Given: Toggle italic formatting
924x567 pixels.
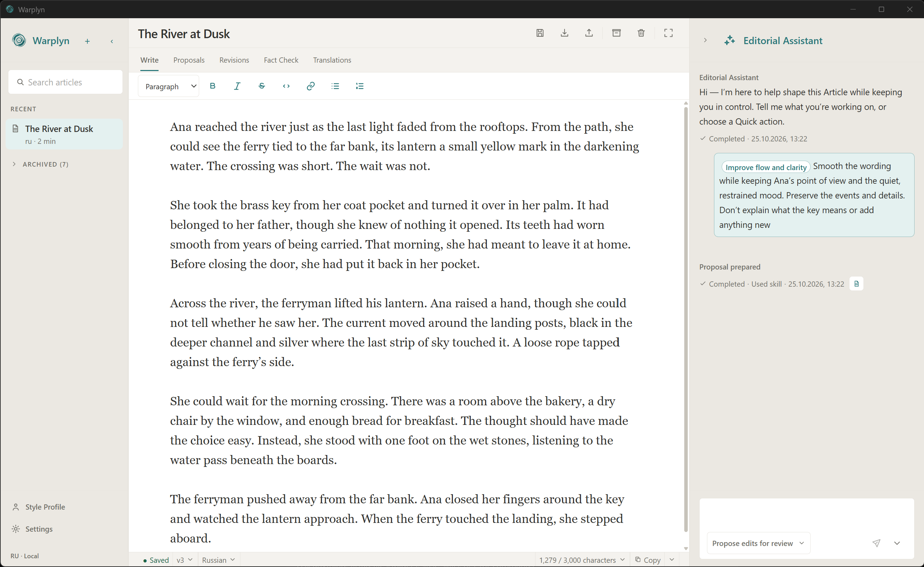Looking at the screenshot, I should [237, 86].
